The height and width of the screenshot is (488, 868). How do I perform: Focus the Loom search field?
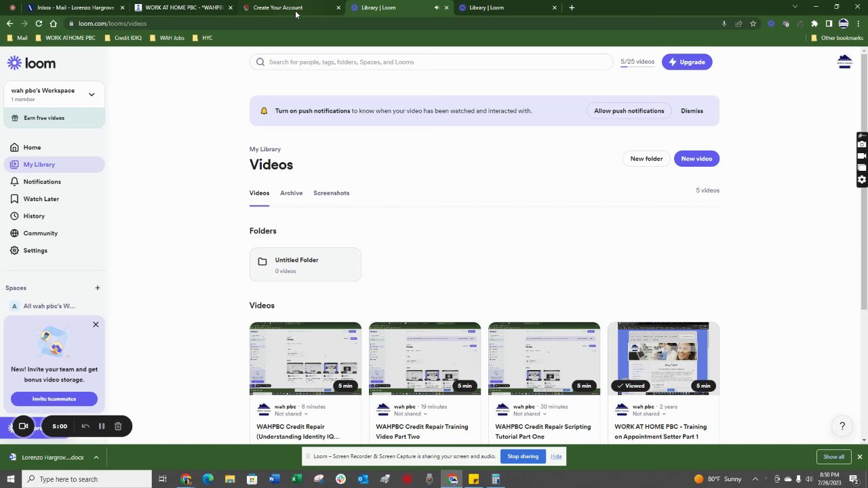coord(431,62)
